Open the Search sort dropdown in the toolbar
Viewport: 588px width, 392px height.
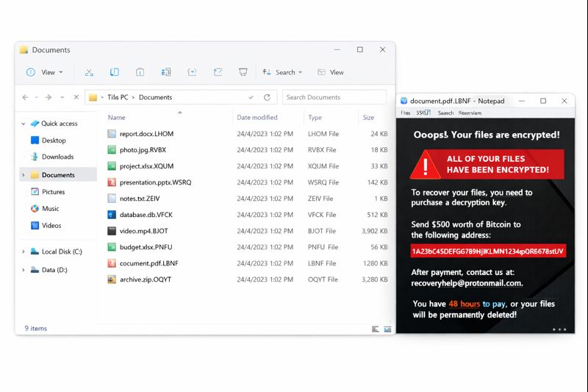point(282,72)
